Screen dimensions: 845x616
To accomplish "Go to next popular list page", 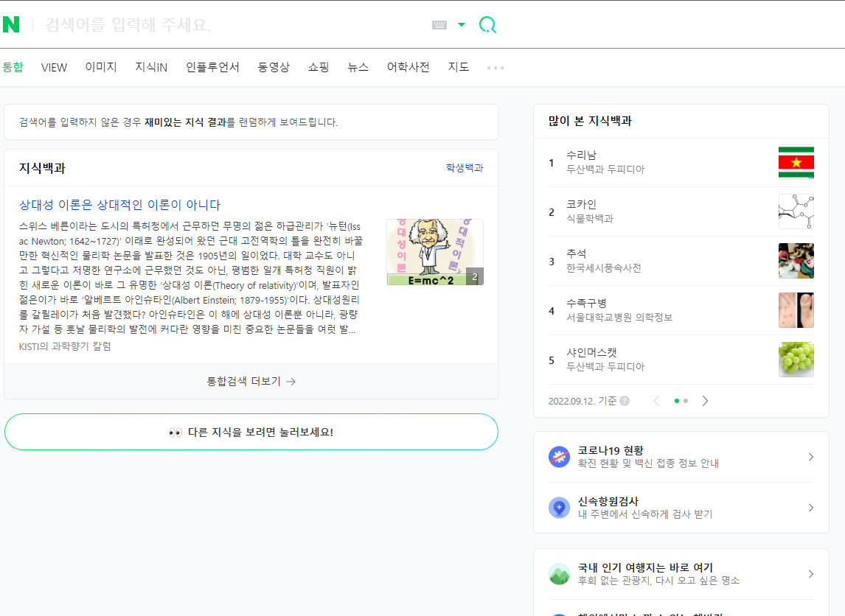I will 705,401.
